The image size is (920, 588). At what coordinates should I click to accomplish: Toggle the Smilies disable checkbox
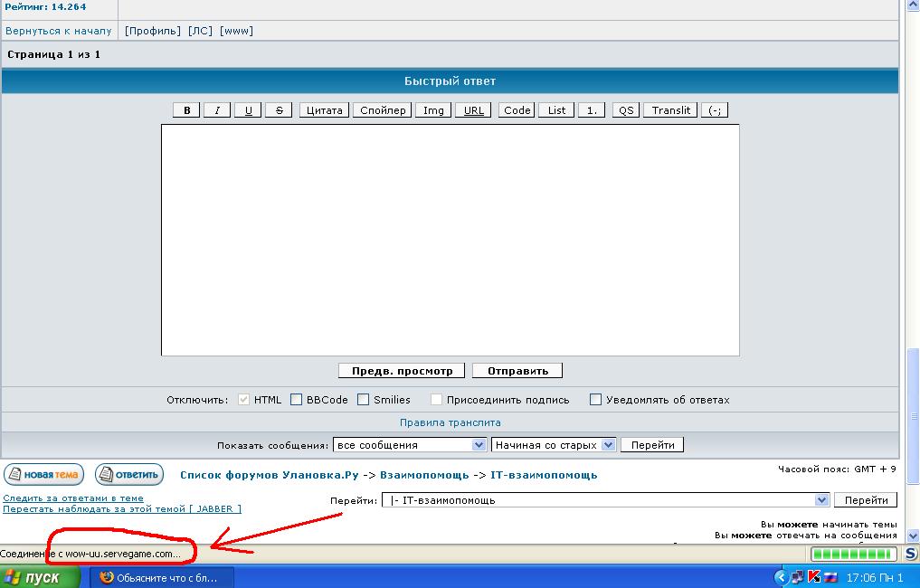[363, 400]
